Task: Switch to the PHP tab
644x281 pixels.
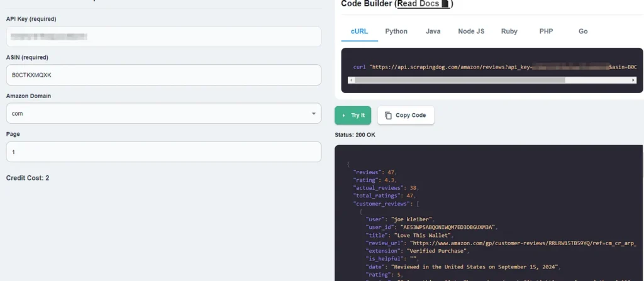Action: [x=546, y=31]
